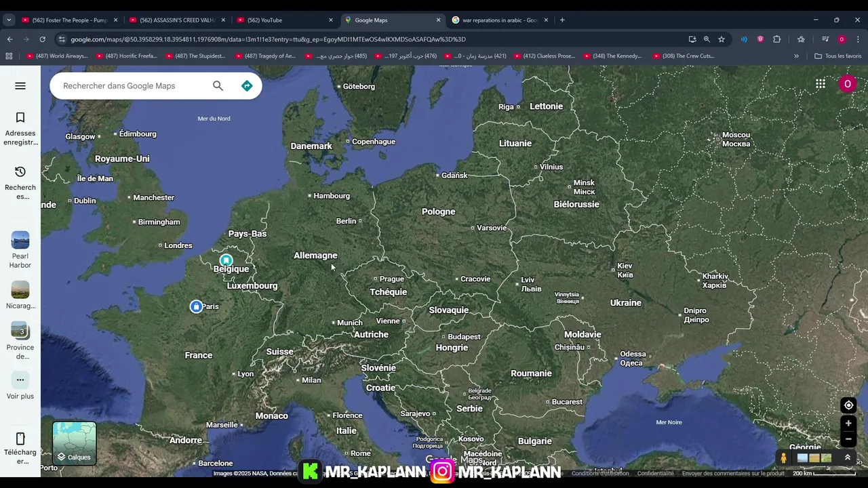Zoom in with the plus button
868x488 pixels.
(848, 424)
